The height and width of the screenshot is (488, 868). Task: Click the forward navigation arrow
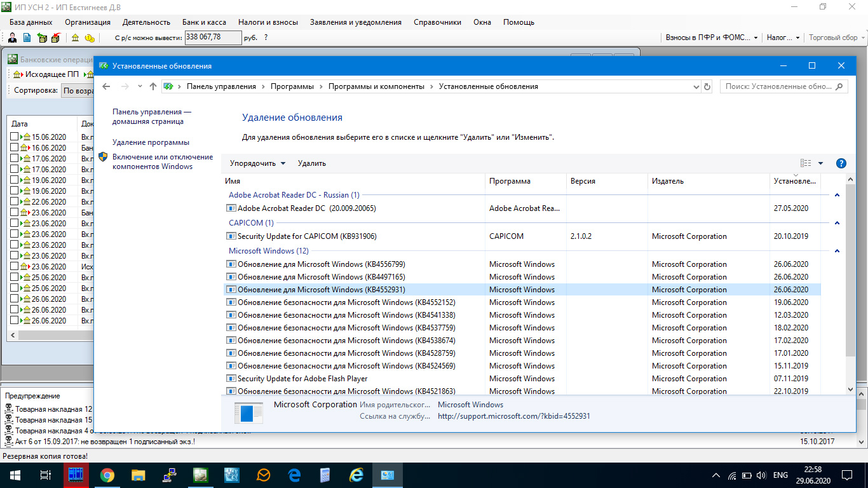(x=125, y=86)
